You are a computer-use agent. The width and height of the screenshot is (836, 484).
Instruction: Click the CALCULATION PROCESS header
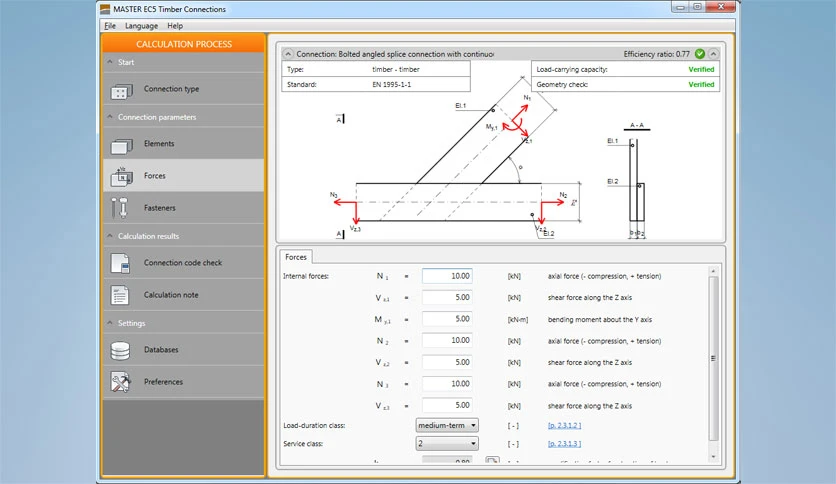coord(184,44)
